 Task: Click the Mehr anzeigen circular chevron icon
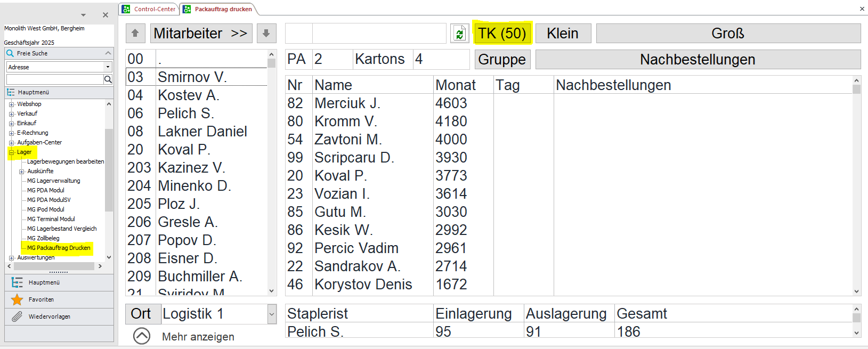(x=141, y=336)
